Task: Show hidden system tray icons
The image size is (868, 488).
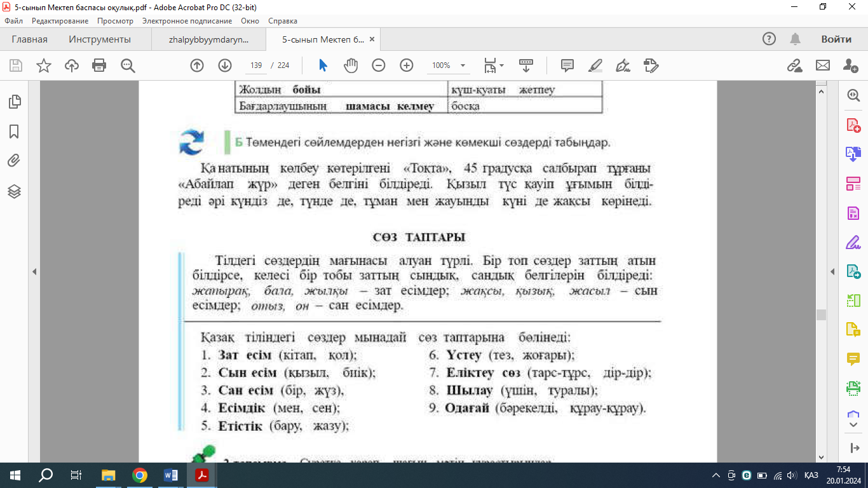Action: click(716, 475)
